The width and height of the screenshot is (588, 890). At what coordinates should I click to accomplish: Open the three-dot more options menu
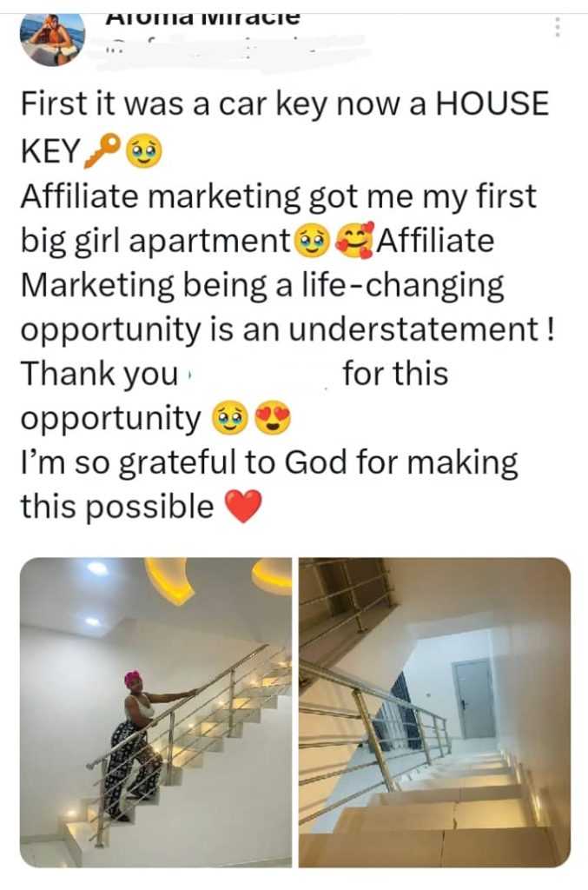point(557,27)
